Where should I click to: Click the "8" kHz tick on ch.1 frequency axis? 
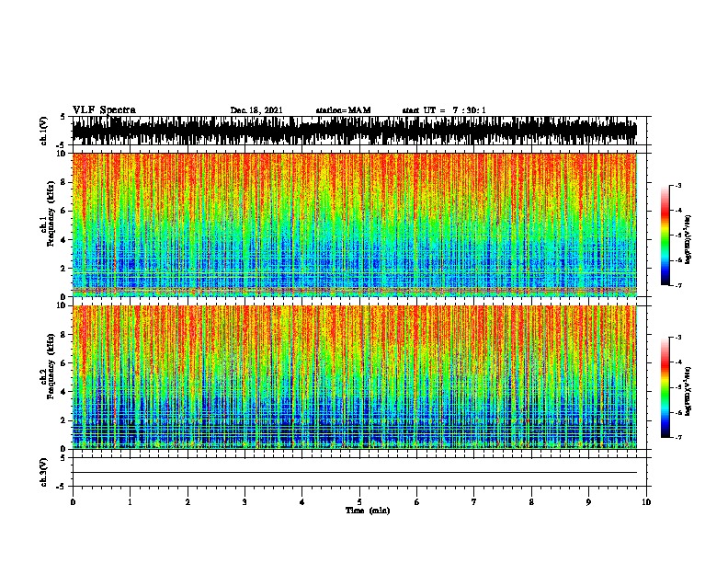(64, 182)
